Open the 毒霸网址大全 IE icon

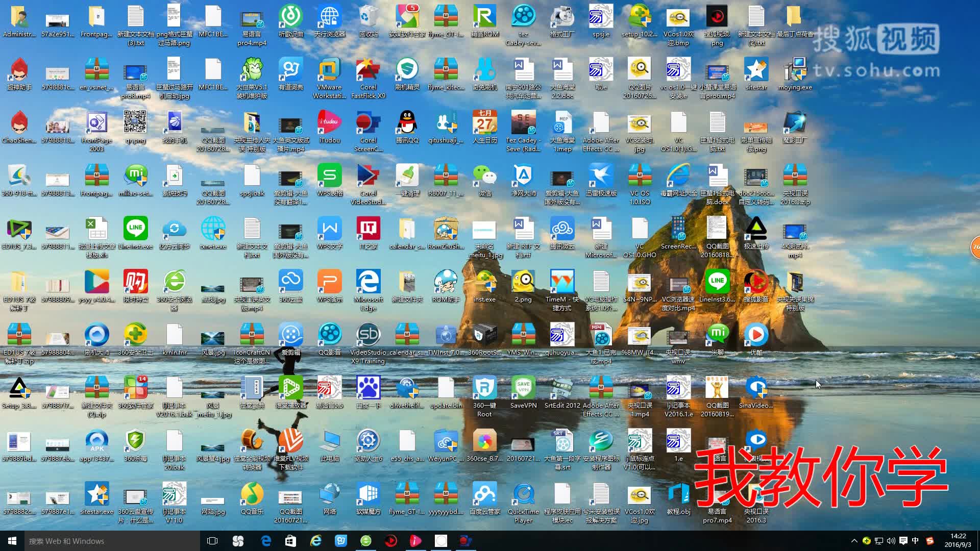pos(678,180)
